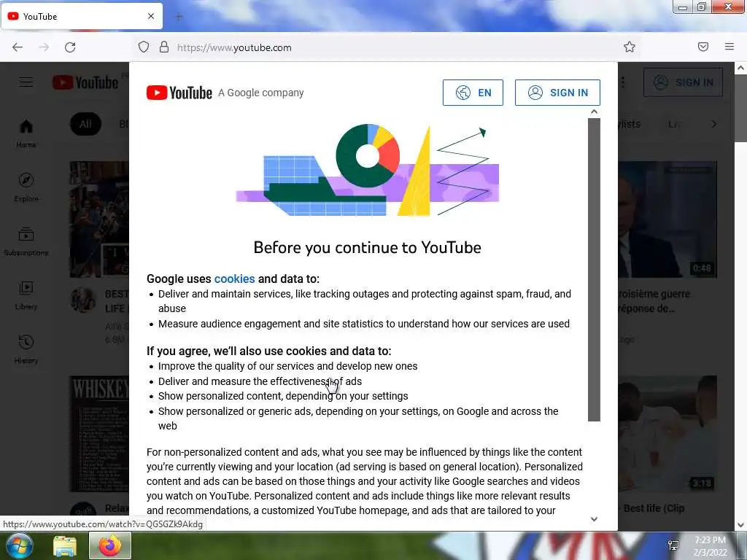
Task: Click the page scrollbar up arrow
Action: tap(740, 68)
